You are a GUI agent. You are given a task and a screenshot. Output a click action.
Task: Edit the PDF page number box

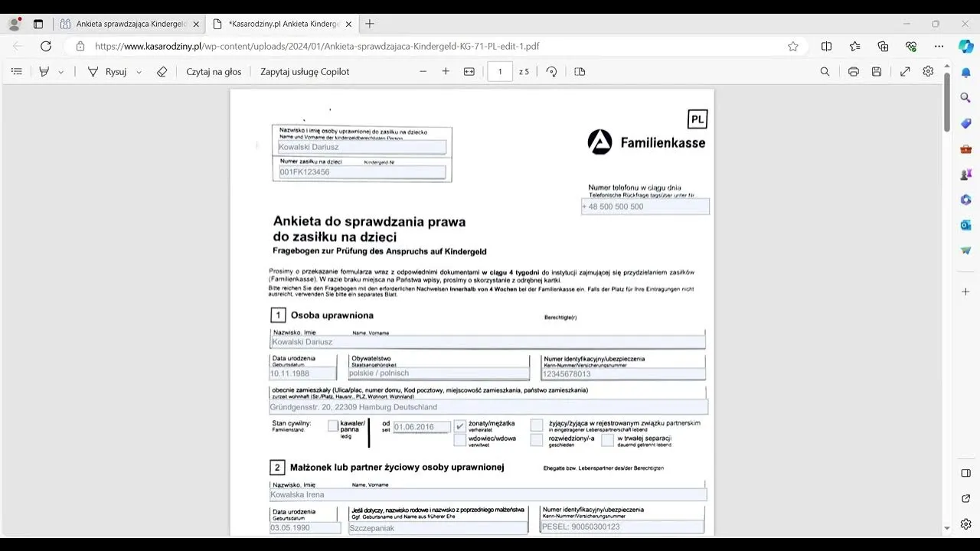[500, 71]
